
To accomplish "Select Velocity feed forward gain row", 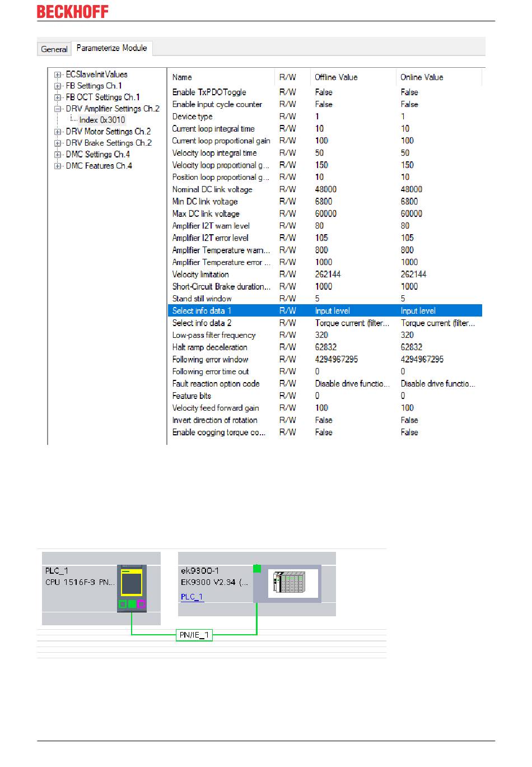I will [x=325, y=408].
